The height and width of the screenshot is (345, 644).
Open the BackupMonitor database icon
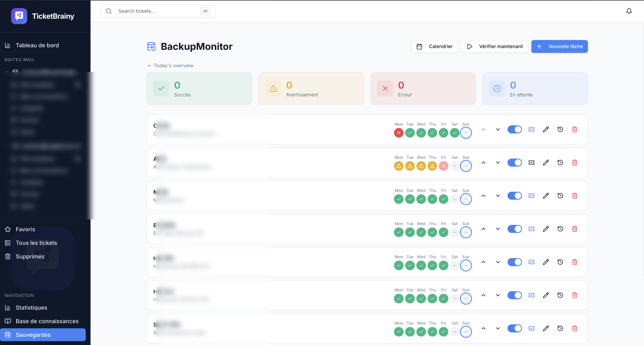(151, 46)
